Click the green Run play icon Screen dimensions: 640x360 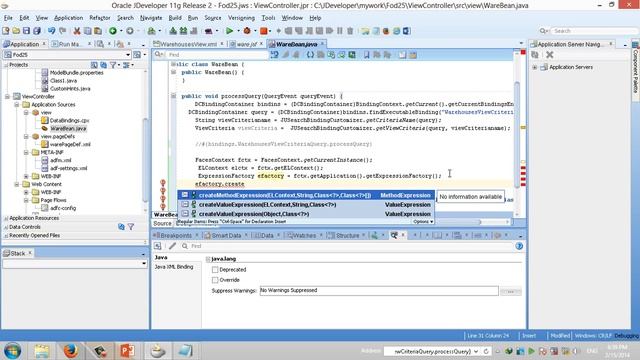(x=229, y=31)
